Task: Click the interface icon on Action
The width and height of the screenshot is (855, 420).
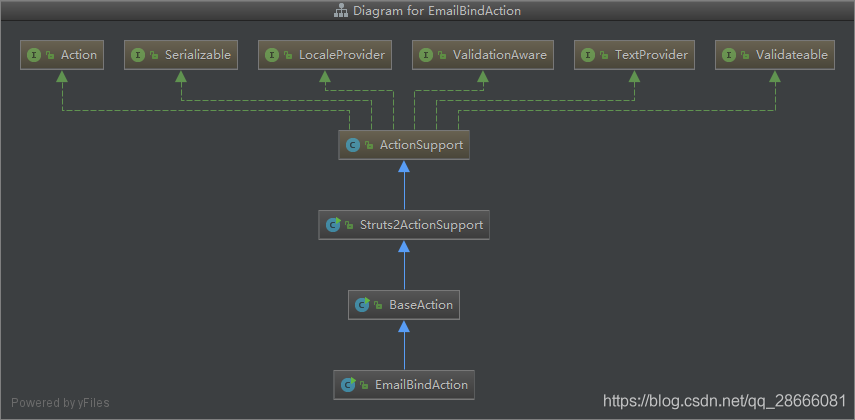Action: [34, 55]
